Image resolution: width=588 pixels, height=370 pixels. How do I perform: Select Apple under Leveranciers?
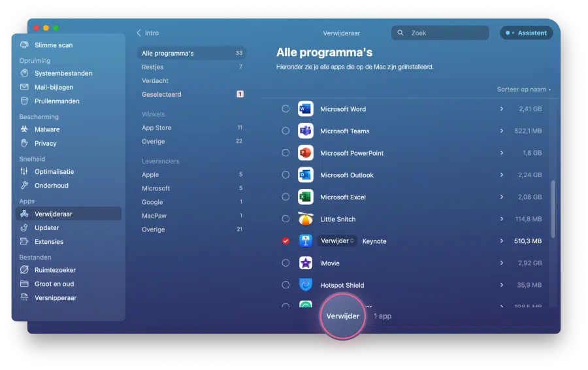192,175
